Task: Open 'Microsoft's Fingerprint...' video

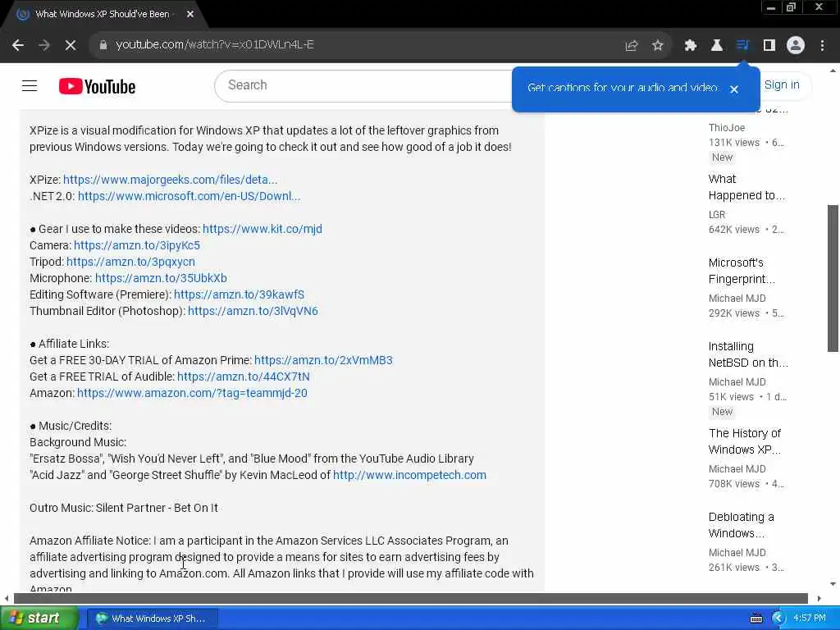Action: [742, 271]
